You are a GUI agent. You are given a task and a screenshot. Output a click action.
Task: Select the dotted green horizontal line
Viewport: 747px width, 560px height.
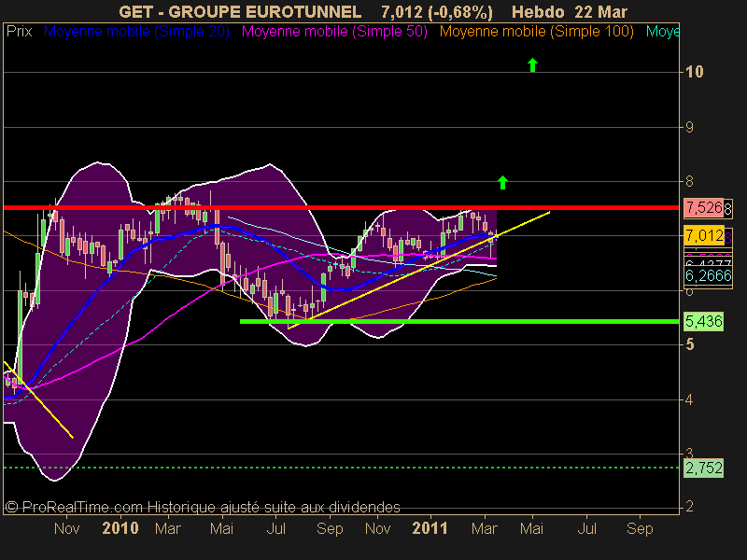click(x=341, y=468)
